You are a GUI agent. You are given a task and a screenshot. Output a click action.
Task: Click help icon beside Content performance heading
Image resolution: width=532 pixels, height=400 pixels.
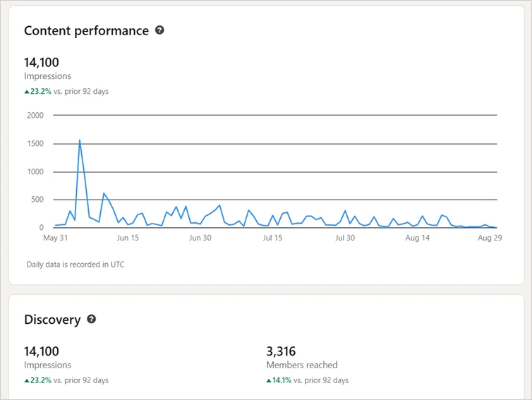coord(159,30)
